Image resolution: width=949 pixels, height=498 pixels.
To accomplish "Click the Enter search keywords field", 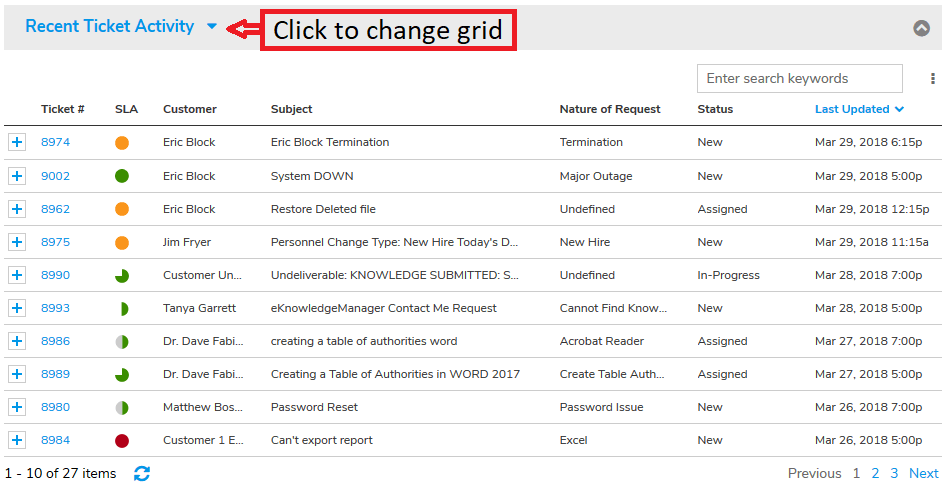I will coord(800,79).
